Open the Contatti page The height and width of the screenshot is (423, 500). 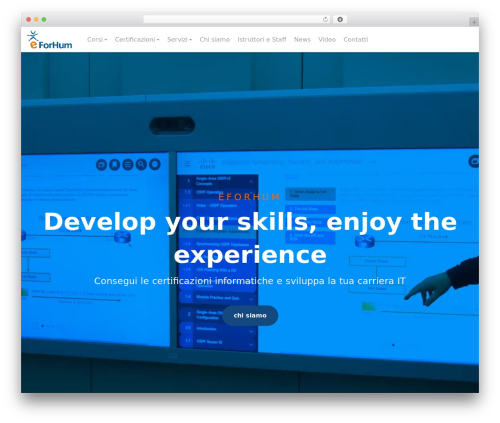pos(356,39)
